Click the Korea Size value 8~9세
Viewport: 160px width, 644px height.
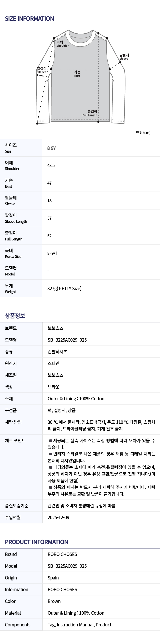click(x=52, y=253)
